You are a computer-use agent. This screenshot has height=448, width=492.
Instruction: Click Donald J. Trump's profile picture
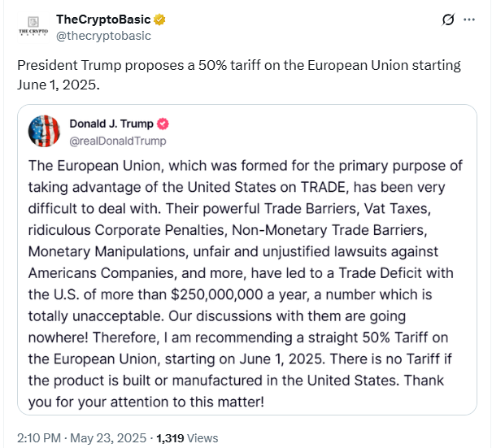45,132
